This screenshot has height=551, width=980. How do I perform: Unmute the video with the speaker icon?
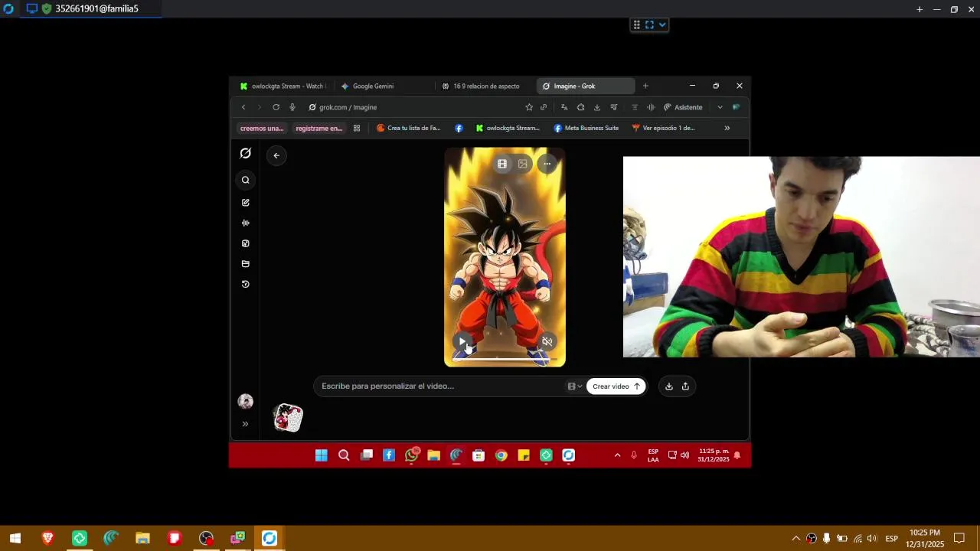pos(547,342)
